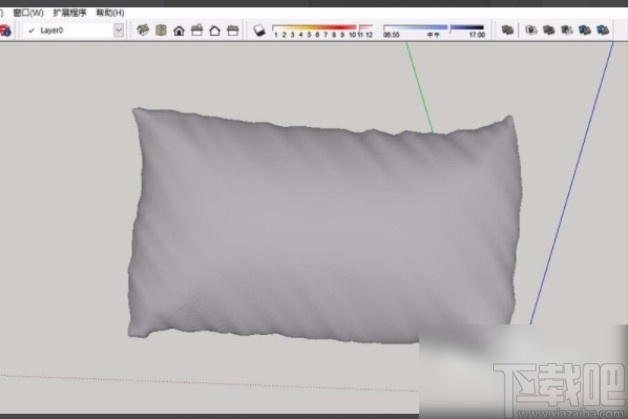Select the Subtract solid tool
Viewport: 628px width, 419px height.
[x=567, y=30]
